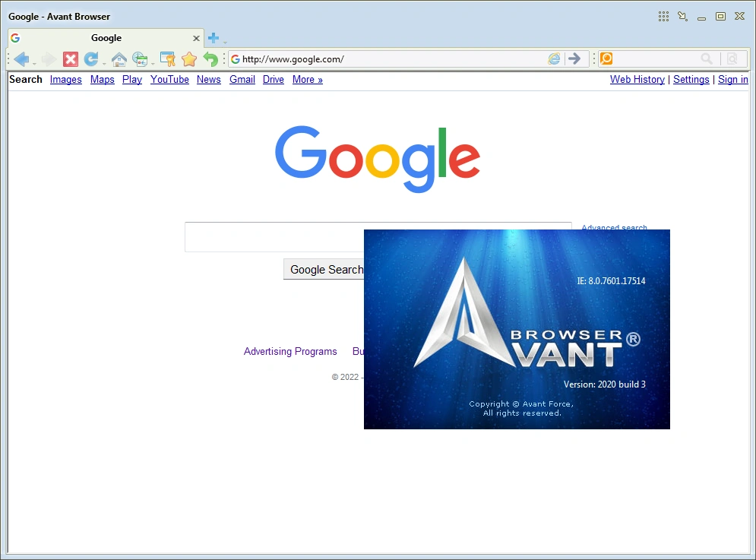Click the grayed Forward navigation arrow
Image resolution: width=756 pixels, height=560 pixels.
pos(46,59)
